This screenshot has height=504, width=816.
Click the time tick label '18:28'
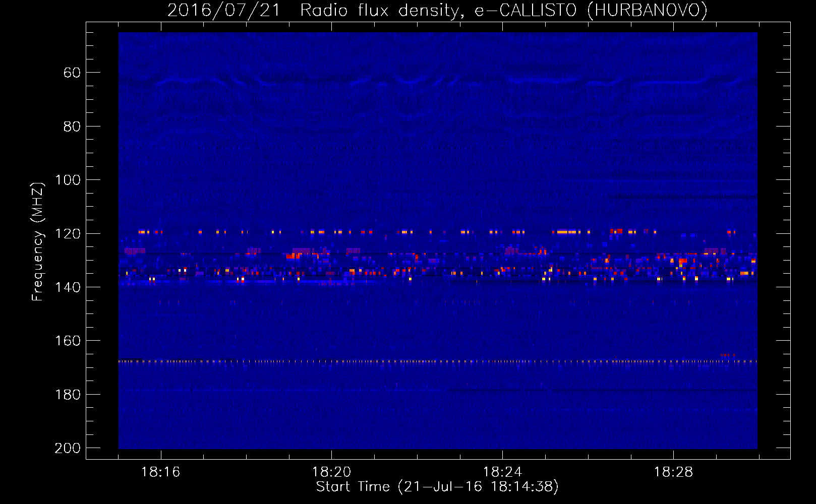point(673,472)
